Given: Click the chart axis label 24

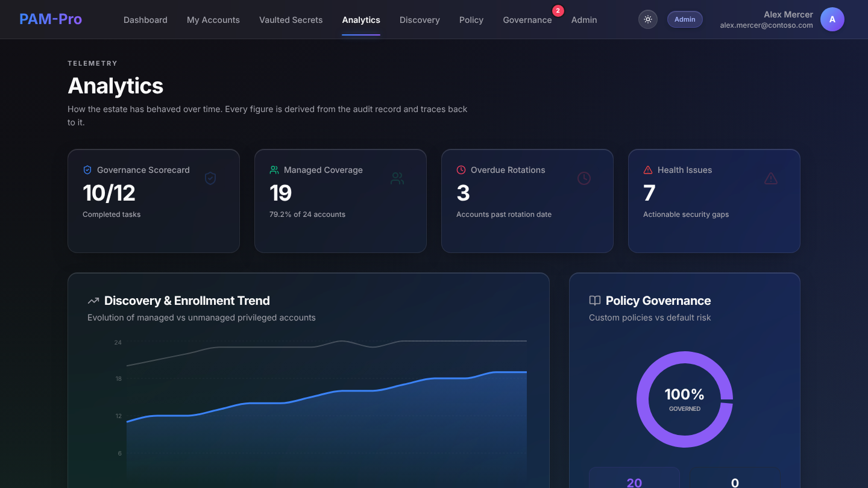Looking at the screenshot, I should click(118, 342).
